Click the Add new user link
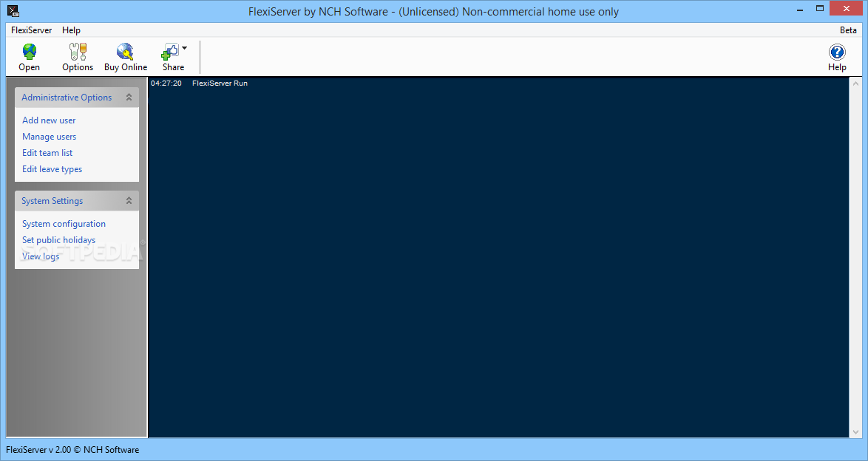 click(x=49, y=120)
